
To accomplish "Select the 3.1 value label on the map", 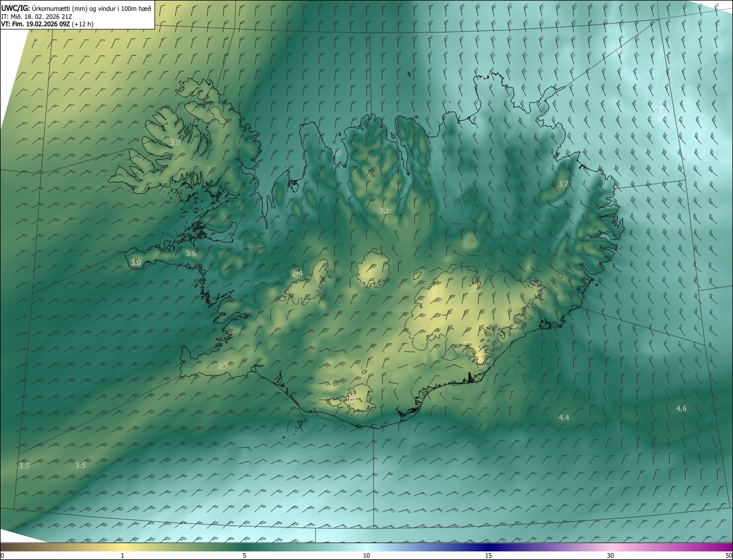I will click(x=384, y=211).
